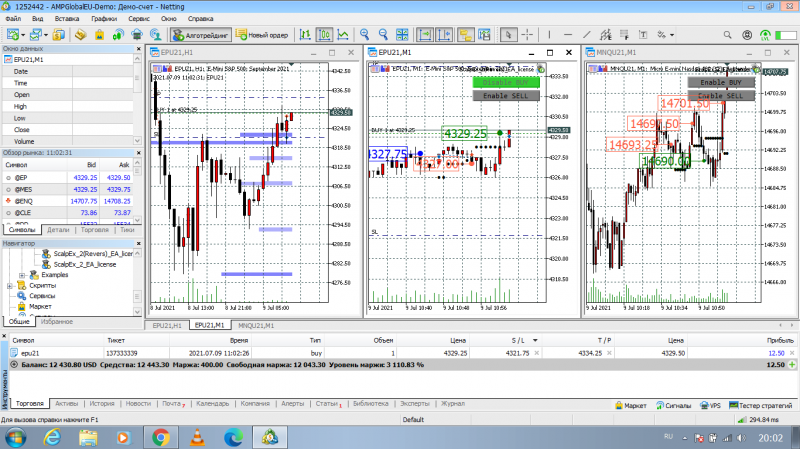The image size is (800, 449).
Task: Zoom in on the chart
Action: pyautogui.click(x=364, y=35)
